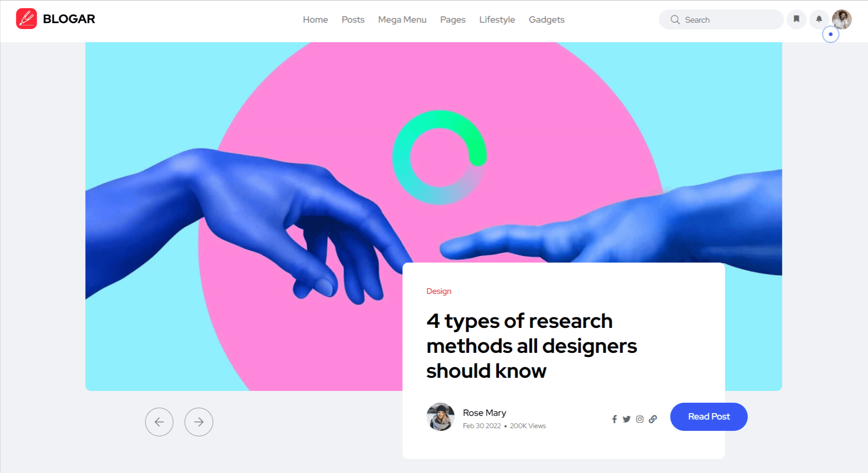Image resolution: width=868 pixels, height=473 pixels.
Task: Open the Posts menu
Action: tap(353, 20)
